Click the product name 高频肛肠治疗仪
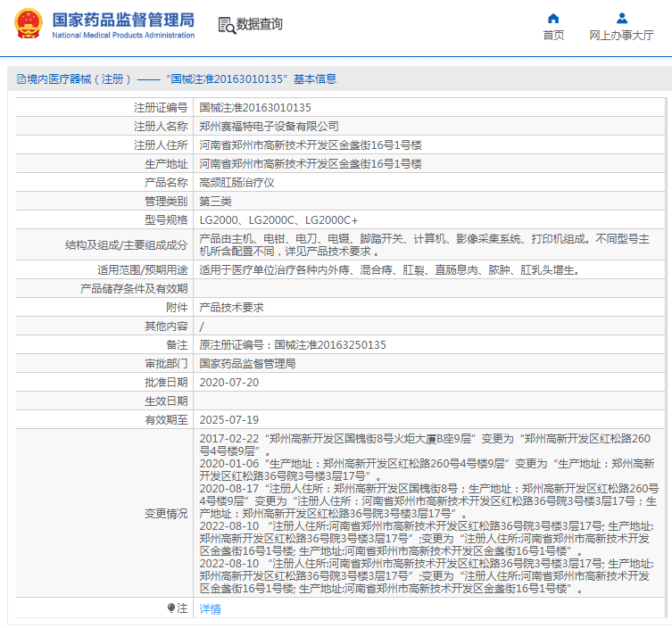 (x=236, y=182)
